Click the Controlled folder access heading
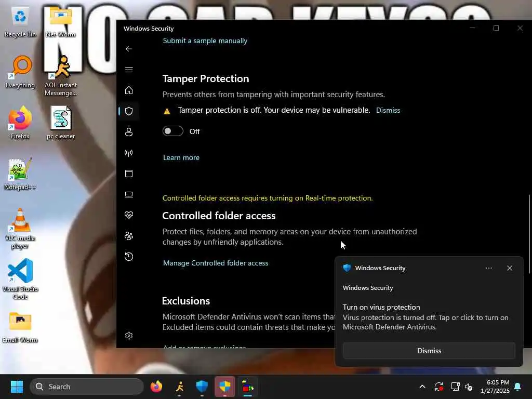532x399 pixels. pyautogui.click(x=219, y=216)
